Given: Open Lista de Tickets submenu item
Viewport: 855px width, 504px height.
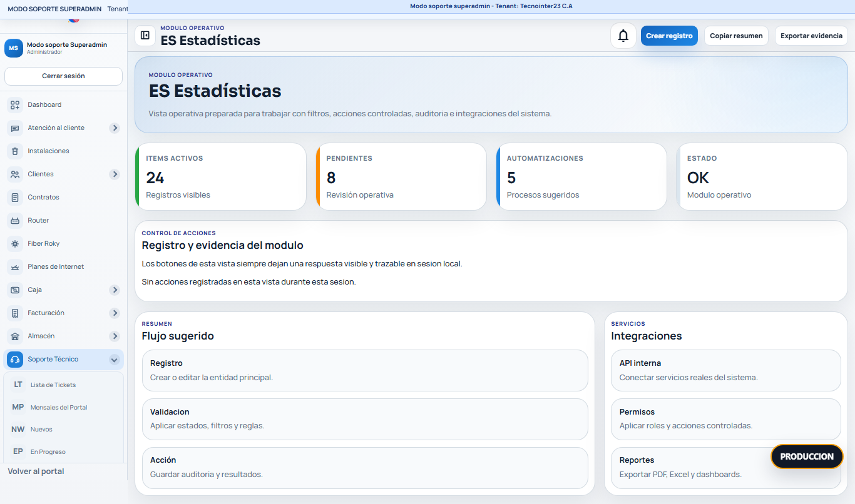Looking at the screenshot, I should pos(63,385).
